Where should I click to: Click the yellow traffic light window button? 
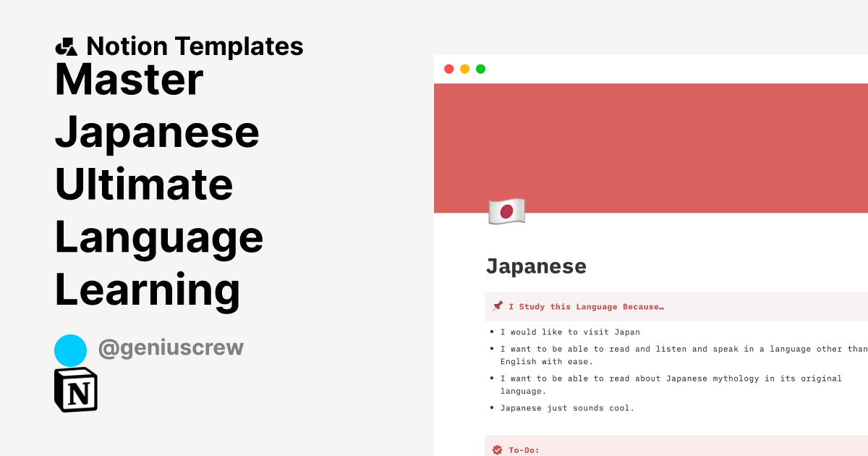pyautogui.click(x=464, y=69)
